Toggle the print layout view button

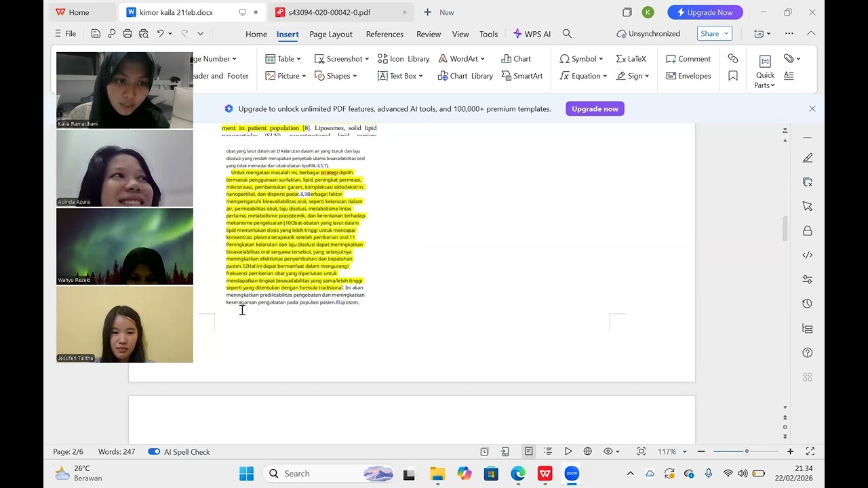[x=528, y=451]
